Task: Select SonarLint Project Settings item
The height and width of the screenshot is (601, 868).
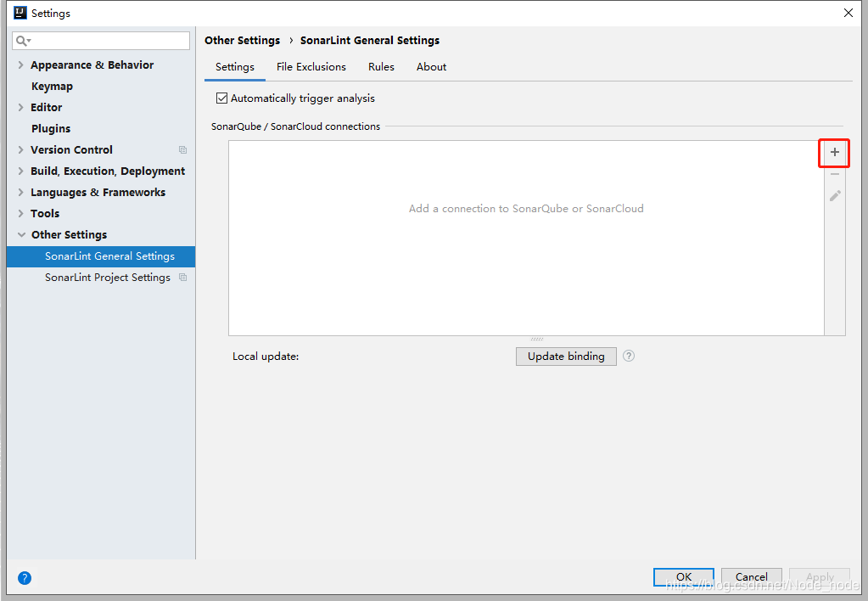Action: [x=108, y=278]
